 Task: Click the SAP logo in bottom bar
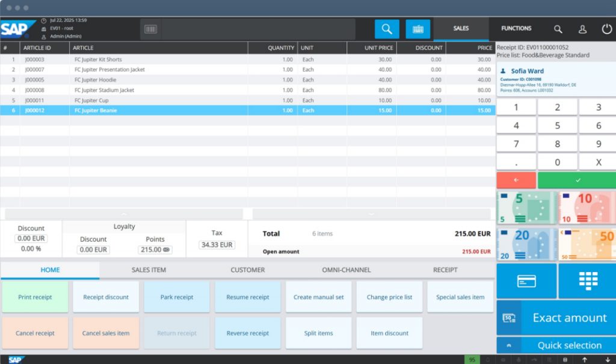point(16,360)
